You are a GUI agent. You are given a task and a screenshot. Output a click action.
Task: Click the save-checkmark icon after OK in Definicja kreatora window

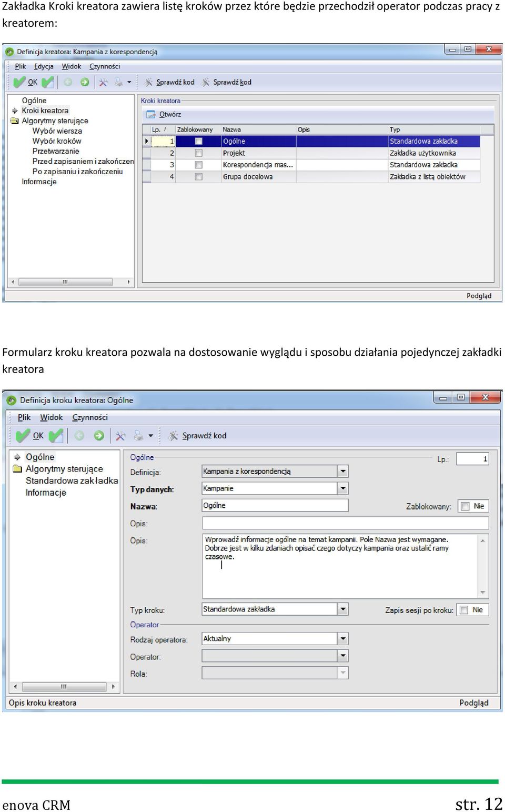click(47, 82)
